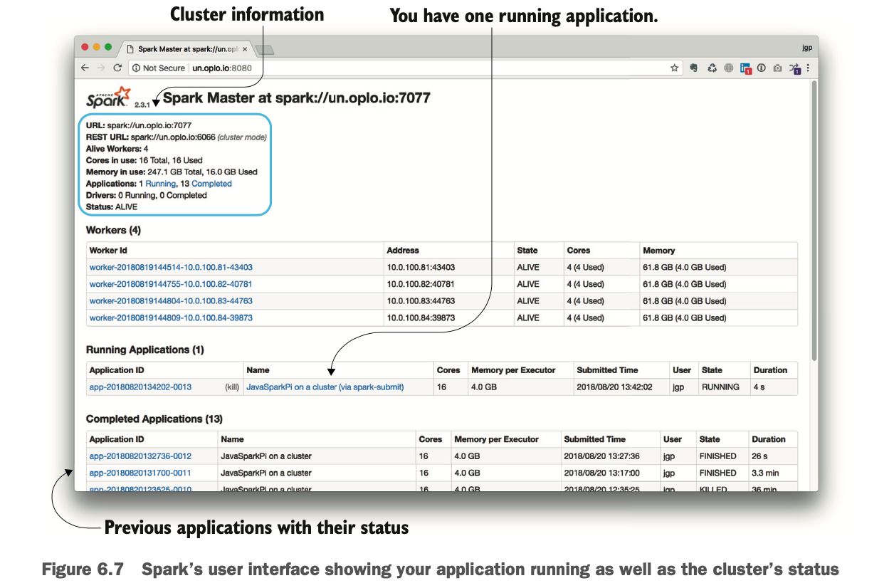Click the Not Secure site info icon

(136, 68)
